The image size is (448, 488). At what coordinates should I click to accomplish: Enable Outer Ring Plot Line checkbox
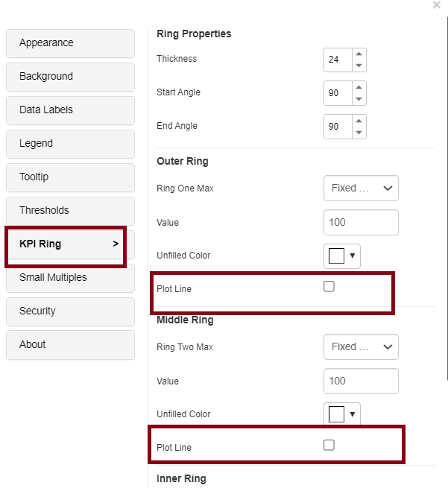point(329,287)
